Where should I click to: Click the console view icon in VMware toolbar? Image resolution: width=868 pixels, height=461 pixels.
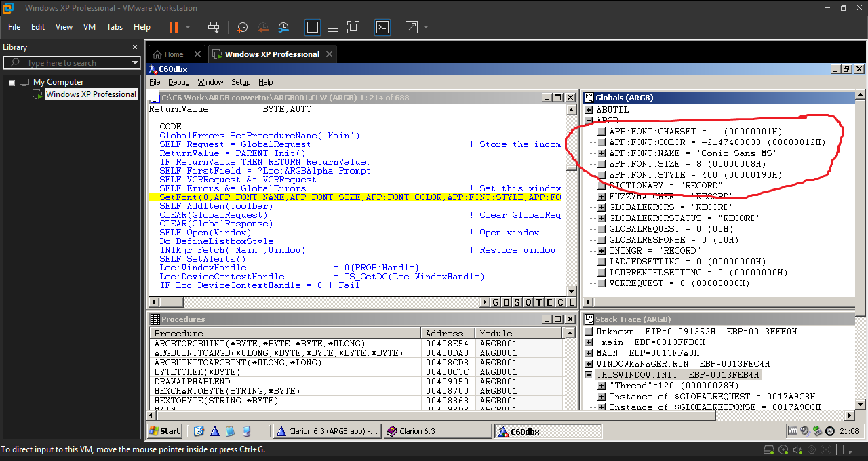(382, 27)
